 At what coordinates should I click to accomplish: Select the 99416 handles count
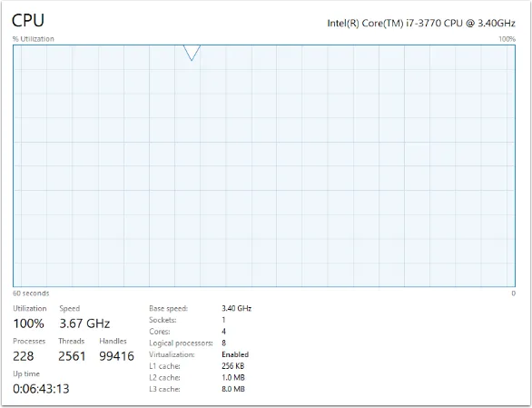(x=117, y=356)
